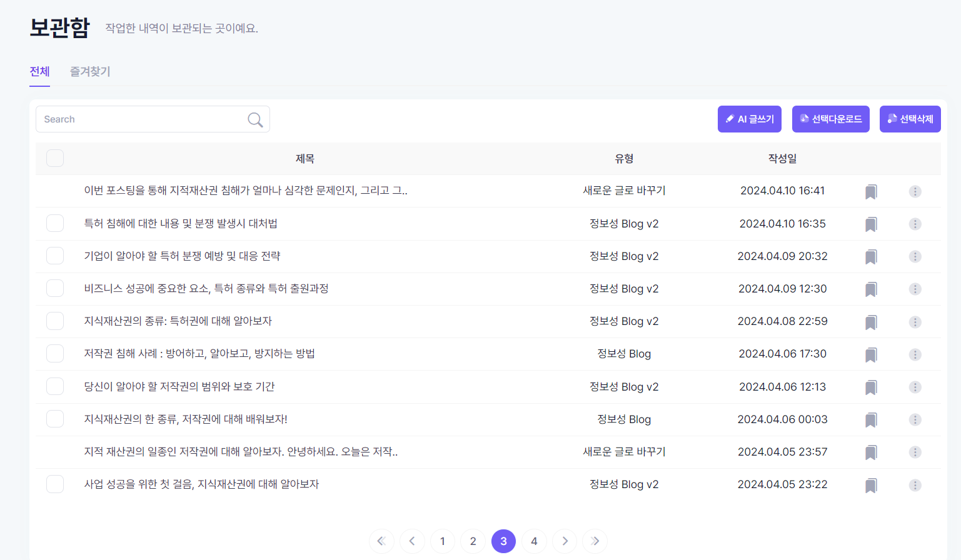The image size is (961, 560).
Task: Click the AI 글쓰기 button
Action: pyautogui.click(x=749, y=119)
